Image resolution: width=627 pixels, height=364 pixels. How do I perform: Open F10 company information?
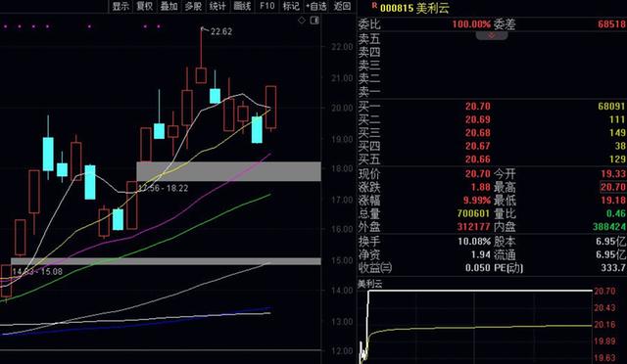coord(266,6)
